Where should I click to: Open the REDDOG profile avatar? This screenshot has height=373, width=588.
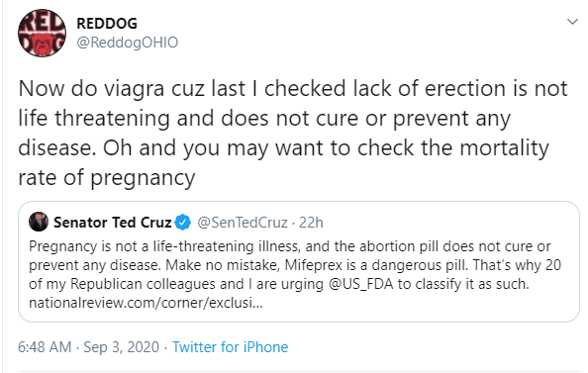[42, 33]
